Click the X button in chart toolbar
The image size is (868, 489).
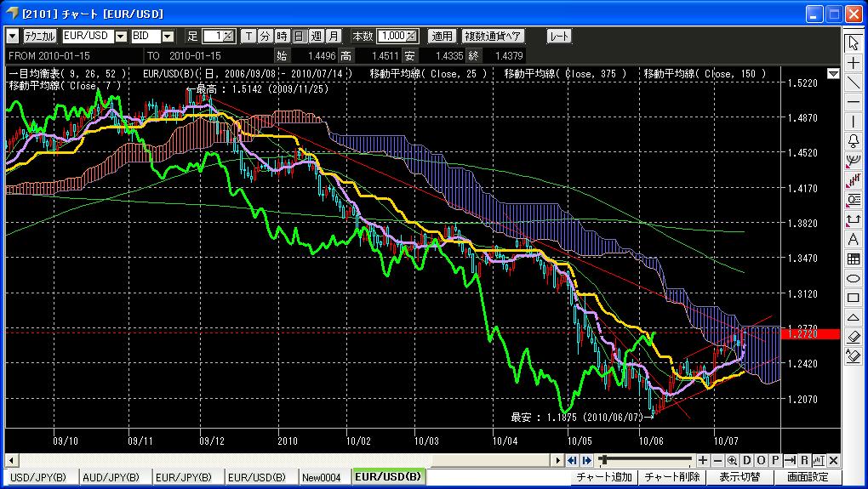833,460
